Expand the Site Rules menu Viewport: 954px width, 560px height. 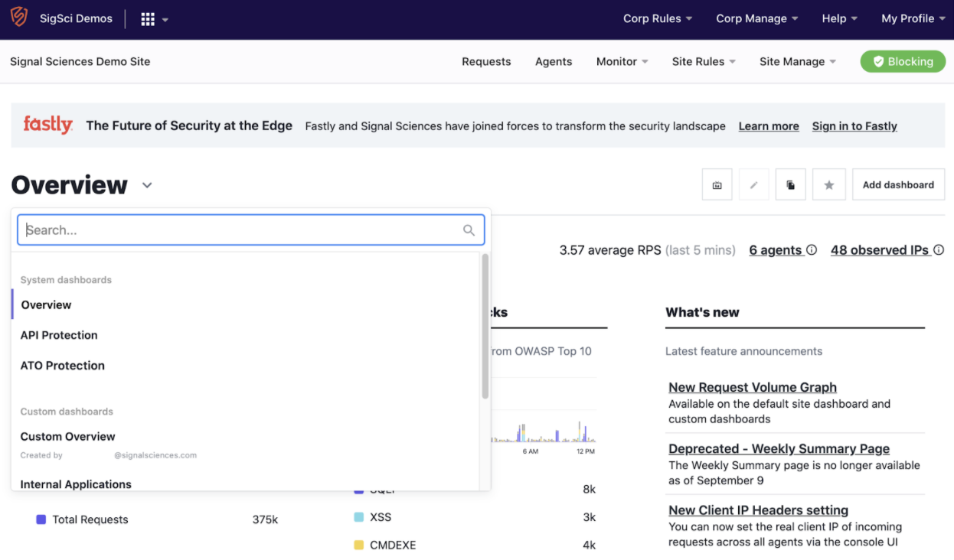[x=704, y=62]
